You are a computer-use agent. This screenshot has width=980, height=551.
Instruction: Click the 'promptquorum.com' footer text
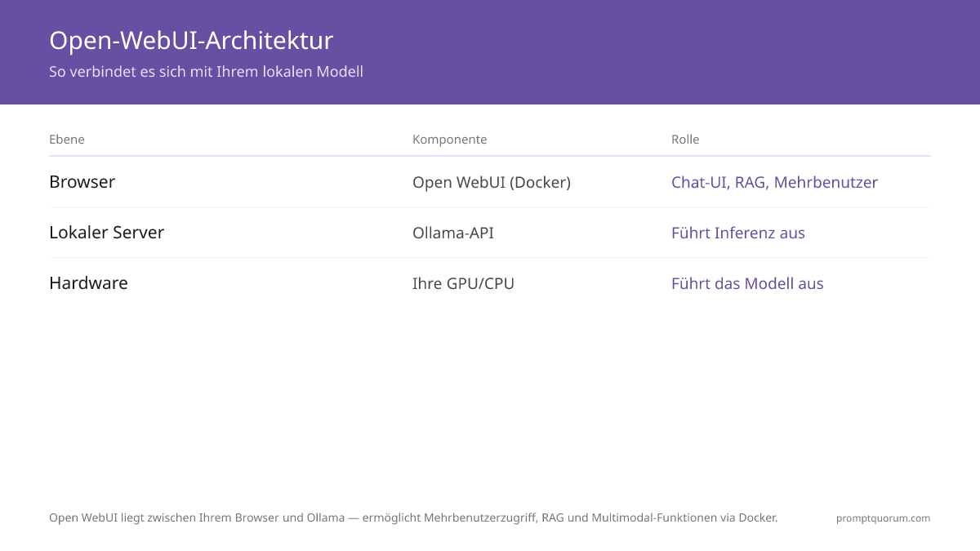pyautogui.click(x=883, y=518)
